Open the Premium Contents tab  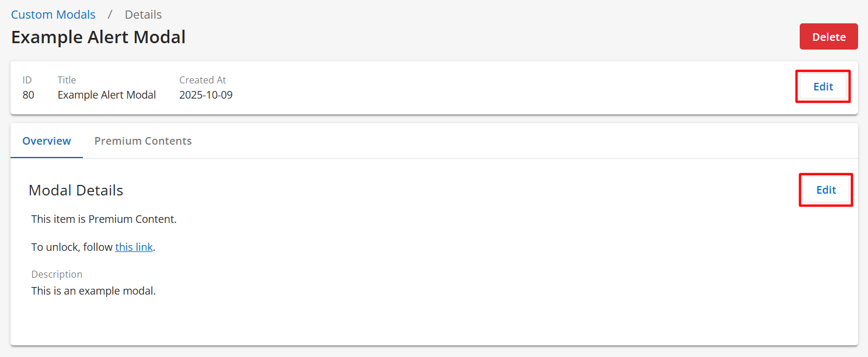tap(143, 141)
